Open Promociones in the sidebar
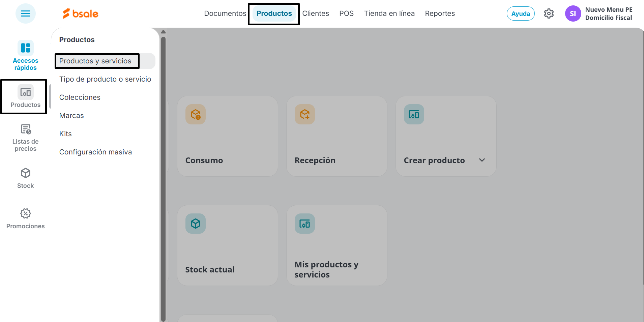 [x=26, y=219]
